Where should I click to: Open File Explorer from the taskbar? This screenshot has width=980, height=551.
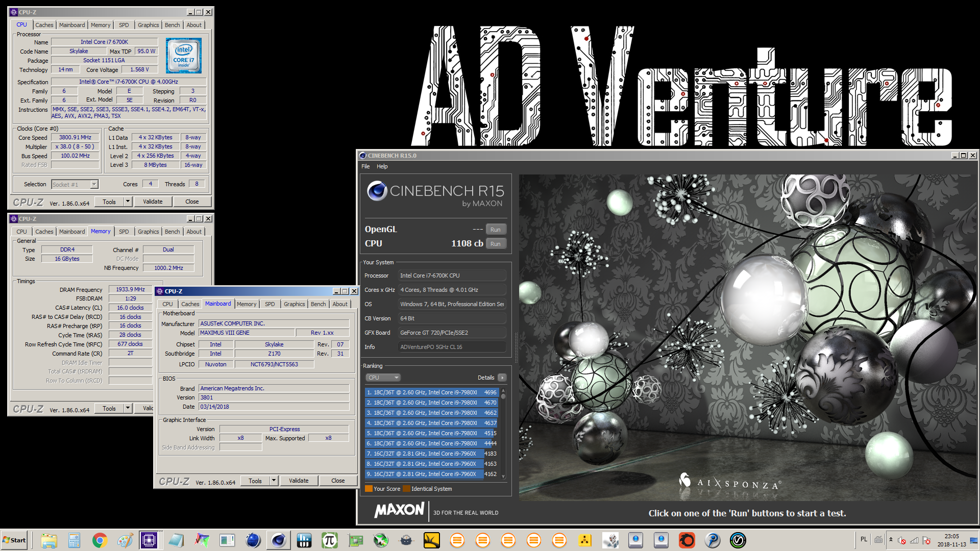[49, 540]
